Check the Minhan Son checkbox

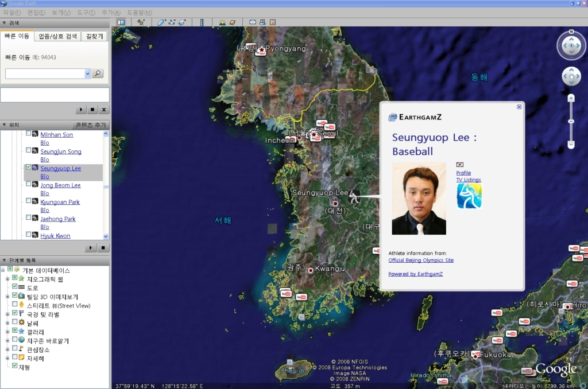click(x=29, y=133)
